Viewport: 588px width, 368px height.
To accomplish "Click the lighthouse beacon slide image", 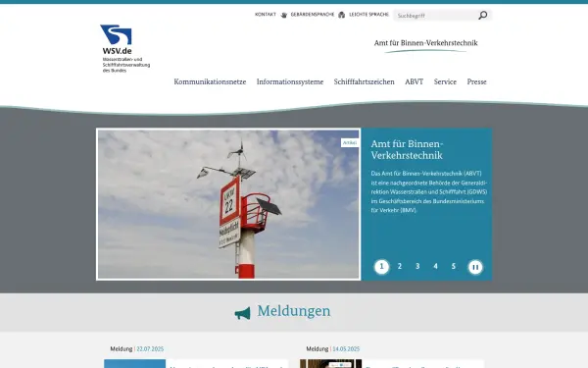I will pos(228,204).
